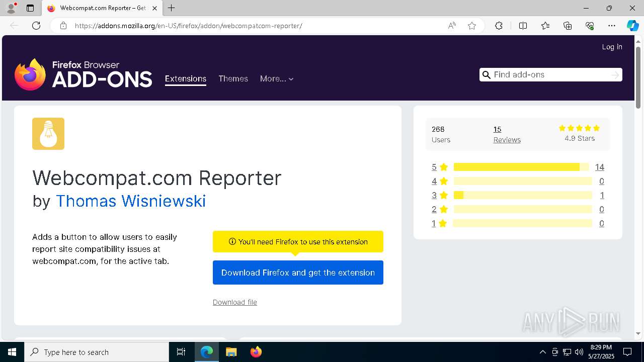The image size is (644, 362).
Task: Open the 1 three-star review count
Action: (602, 195)
